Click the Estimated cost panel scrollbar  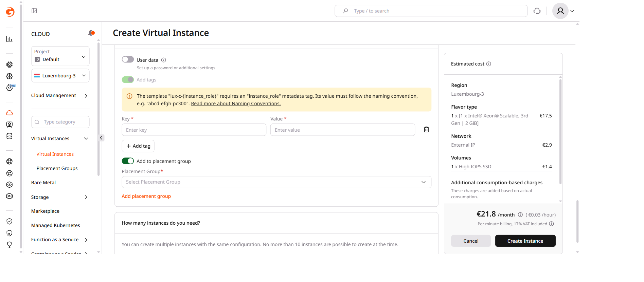pyautogui.click(x=560, y=132)
